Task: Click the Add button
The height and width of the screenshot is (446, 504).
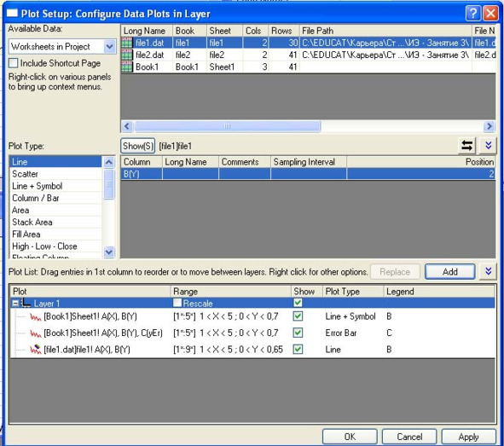Action: 449,272
